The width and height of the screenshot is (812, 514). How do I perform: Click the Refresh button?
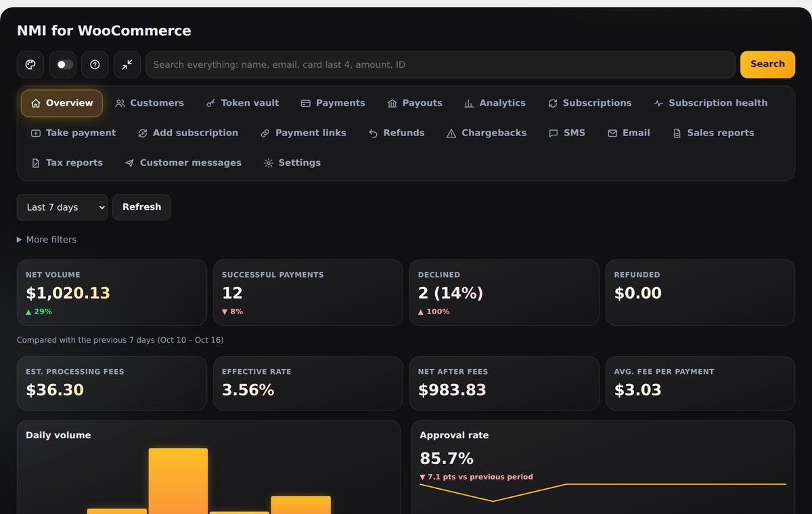click(142, 207)
